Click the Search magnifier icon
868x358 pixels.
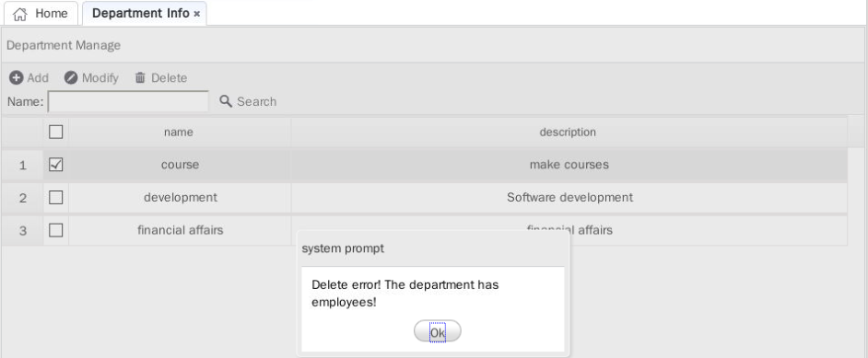[x=226, y=101]
